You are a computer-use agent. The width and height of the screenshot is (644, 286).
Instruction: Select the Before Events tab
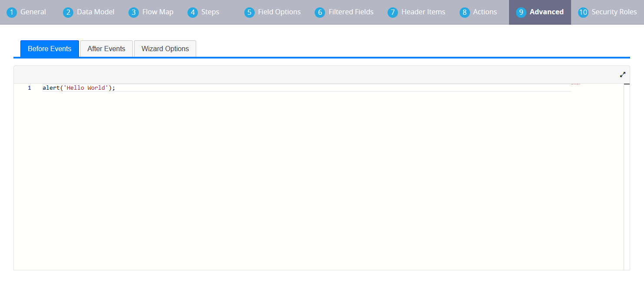(49, 49)
